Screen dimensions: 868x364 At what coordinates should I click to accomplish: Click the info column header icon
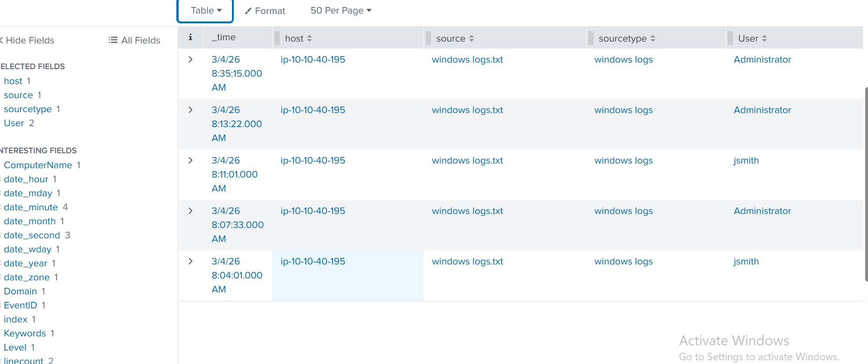tap(190, 37)
